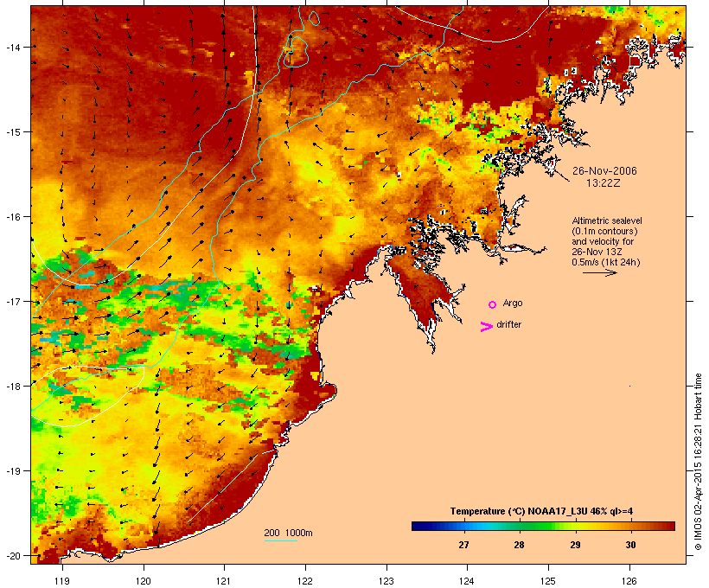This screenshot has height=588, width=709.
Task: Click the magenta Argo circle marker in legend
Action: tap(493, 305)
